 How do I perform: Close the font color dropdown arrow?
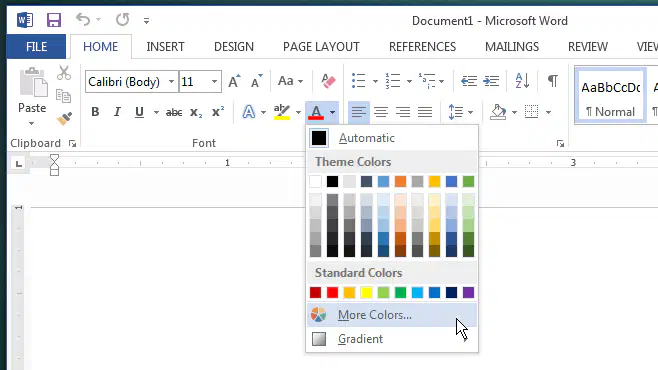(x=332, y=112)
